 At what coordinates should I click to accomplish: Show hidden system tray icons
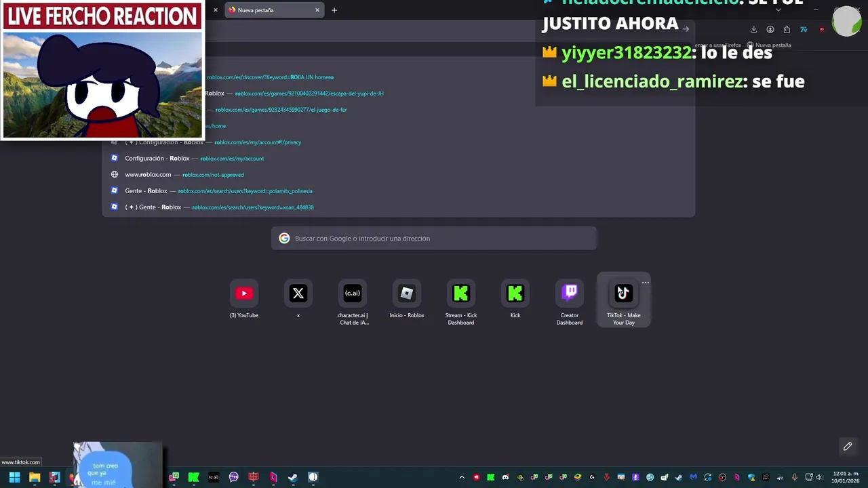(462, 477)
